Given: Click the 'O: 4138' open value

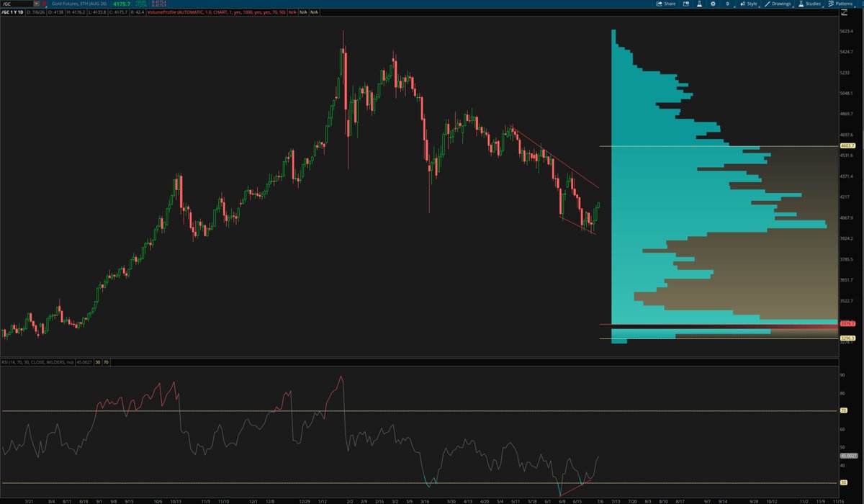Looking at the screenshot, I should point(55,12).
